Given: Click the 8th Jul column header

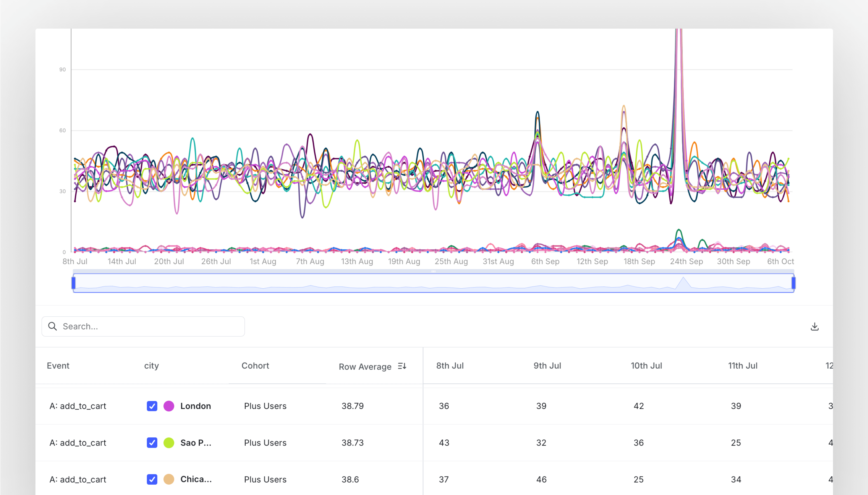Looking at the screenshot, I should point(450,366).
